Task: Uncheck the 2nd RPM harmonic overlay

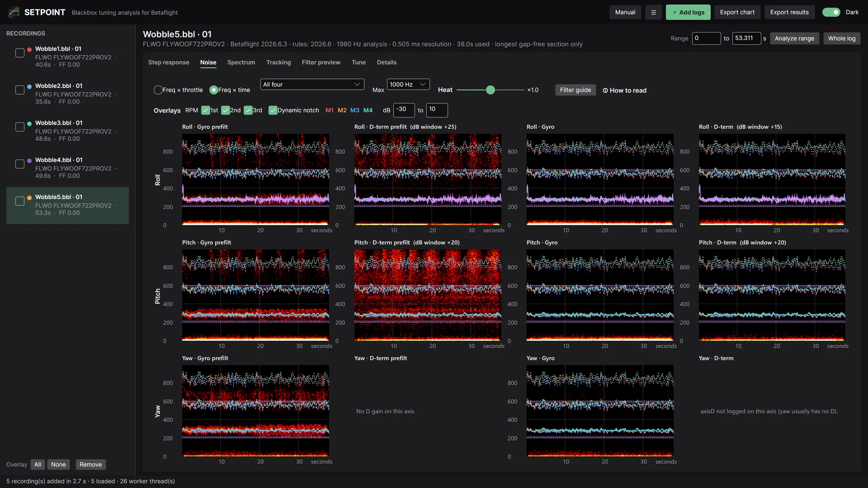Action: [x=226, y=110]
